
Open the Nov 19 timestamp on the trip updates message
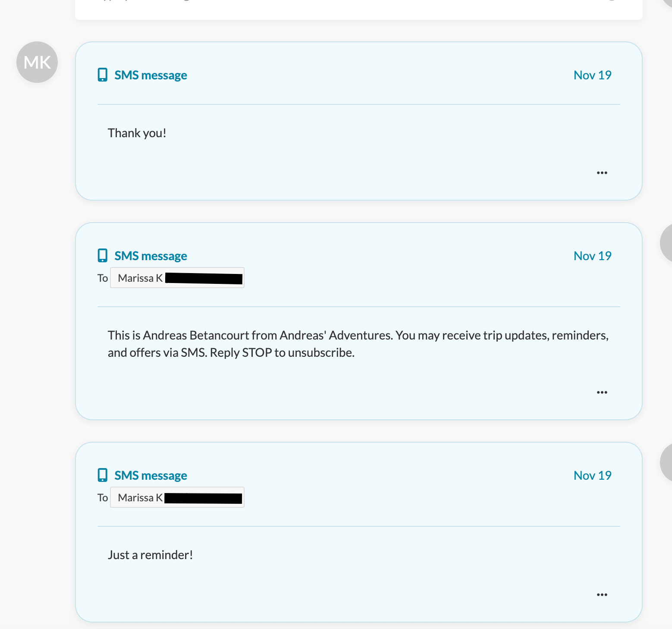592,256
